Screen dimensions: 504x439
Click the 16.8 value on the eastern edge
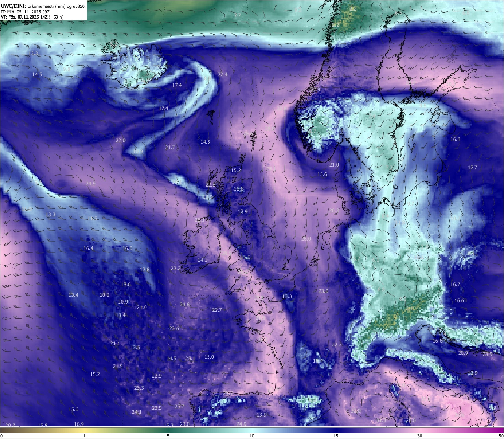coord(455,139)
